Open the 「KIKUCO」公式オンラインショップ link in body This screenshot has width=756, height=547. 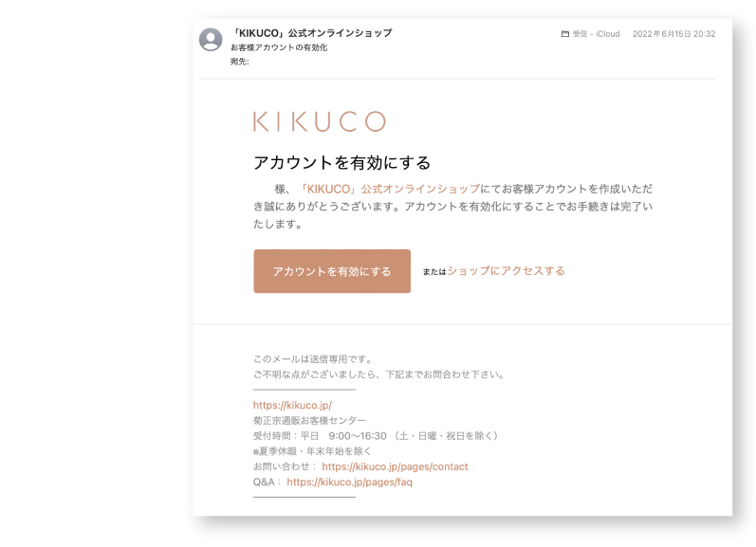[389, 189]
